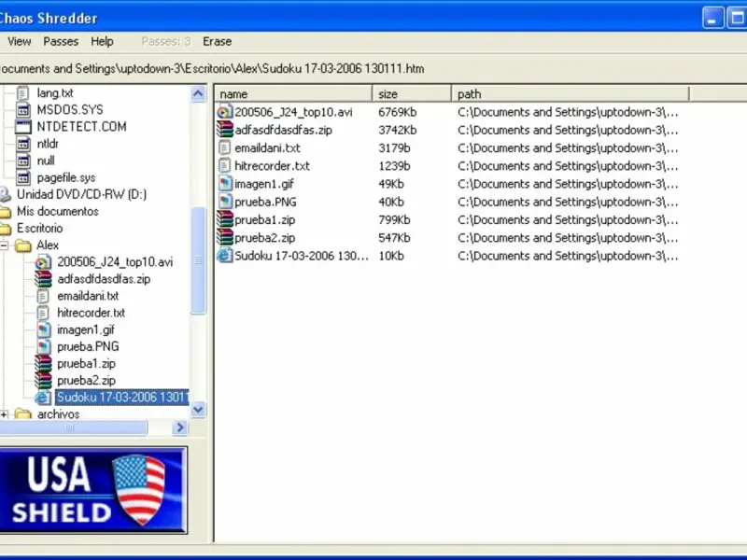Click the imagen1.gif icon in tree
Viewport: 747px width, 560px height.
click(43, 330)
